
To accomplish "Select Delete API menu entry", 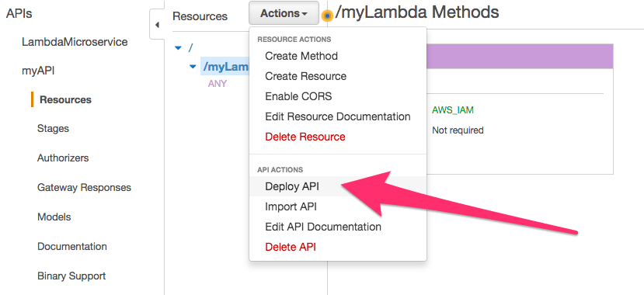I will [291, 247].
